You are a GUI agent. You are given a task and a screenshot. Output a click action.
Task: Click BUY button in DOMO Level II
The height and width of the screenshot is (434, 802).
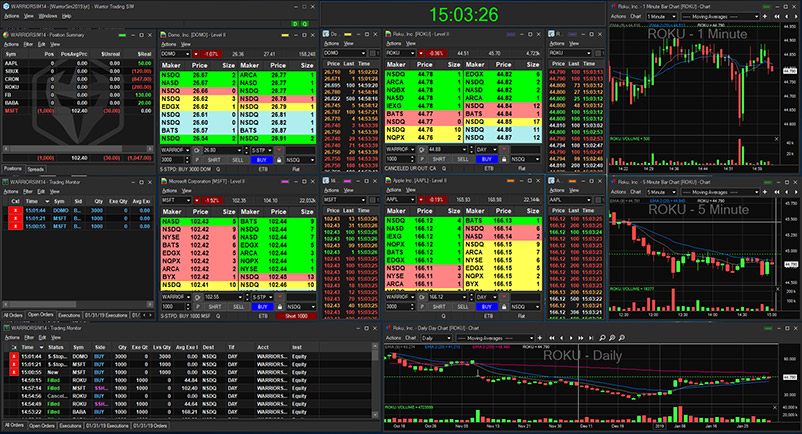261,160
